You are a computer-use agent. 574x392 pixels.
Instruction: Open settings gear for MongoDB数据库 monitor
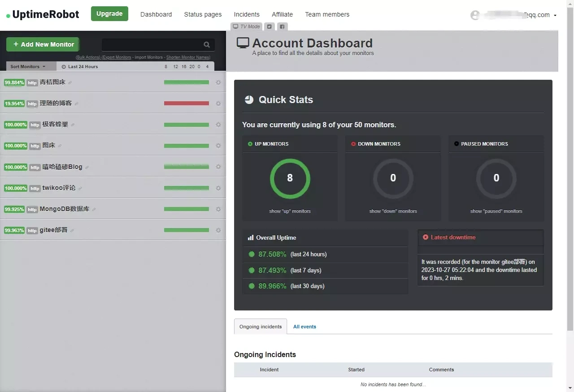click(x=218, y=209)
